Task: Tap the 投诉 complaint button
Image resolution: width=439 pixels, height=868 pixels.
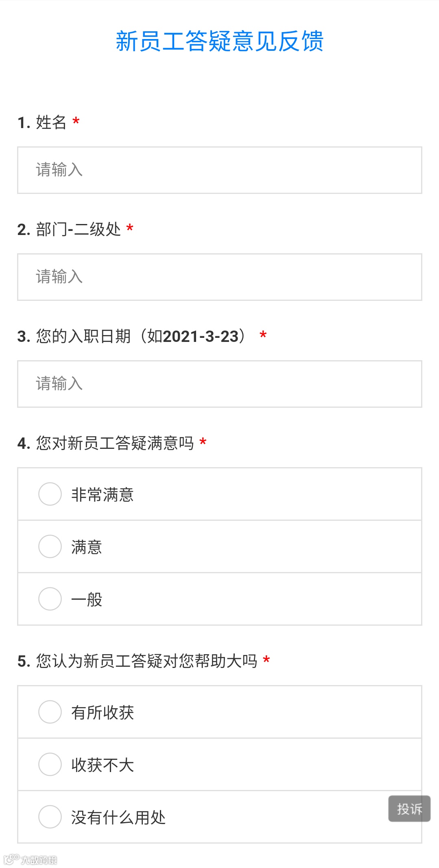Action: [x=409, y=809]
